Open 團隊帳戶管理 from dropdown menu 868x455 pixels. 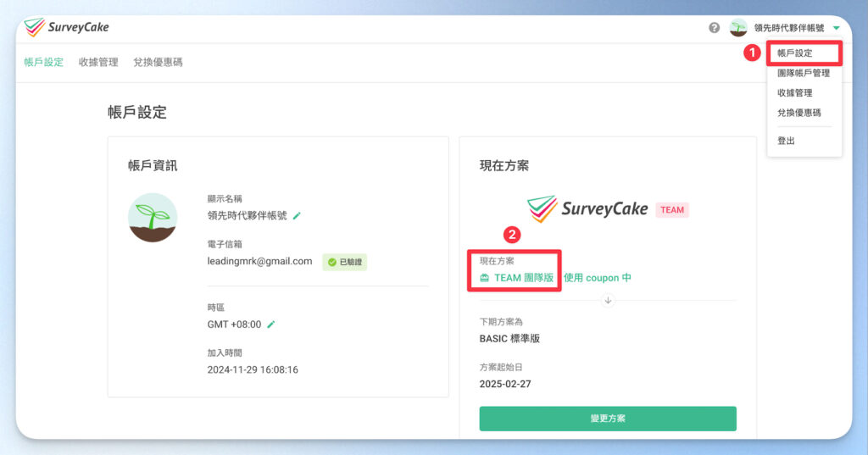tap(804, 73)
